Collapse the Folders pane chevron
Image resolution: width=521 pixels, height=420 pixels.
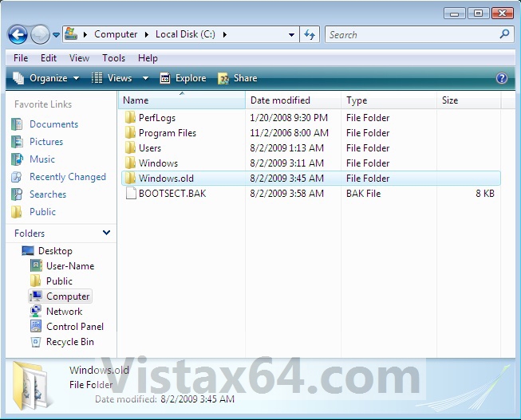point(106,233)
